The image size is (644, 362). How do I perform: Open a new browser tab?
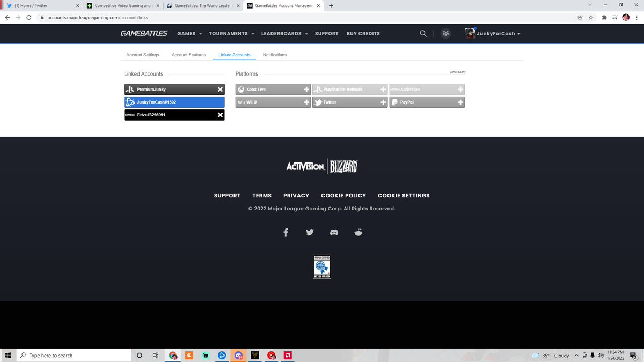pos(331,6)
